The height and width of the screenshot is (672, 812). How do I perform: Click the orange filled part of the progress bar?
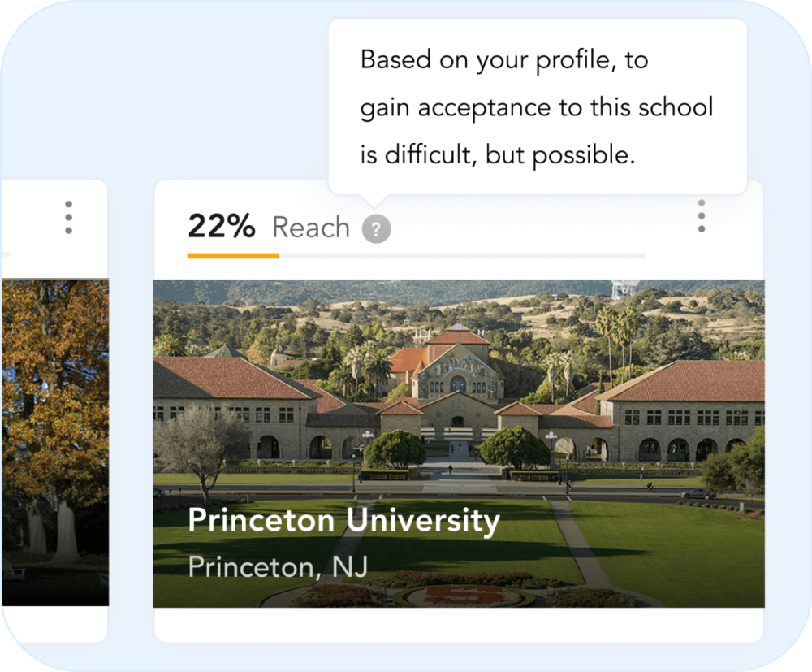point(233,256)
